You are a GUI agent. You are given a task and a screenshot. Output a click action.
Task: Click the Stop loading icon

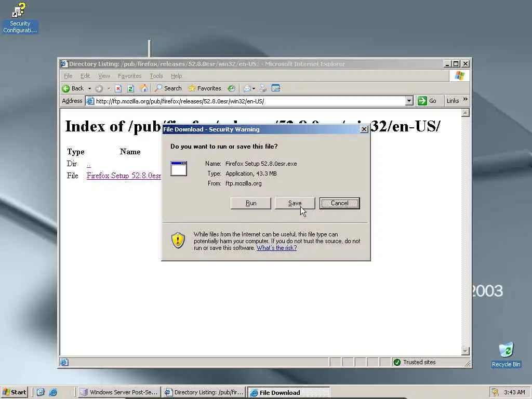coord(118,88)
